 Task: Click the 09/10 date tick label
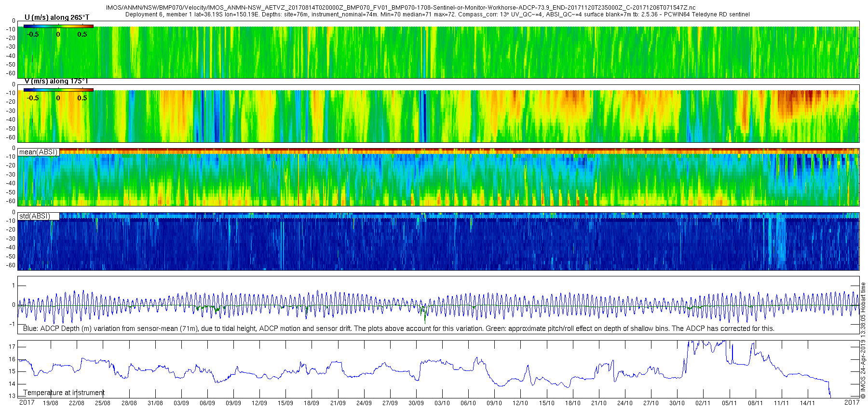tap(494, 403)
